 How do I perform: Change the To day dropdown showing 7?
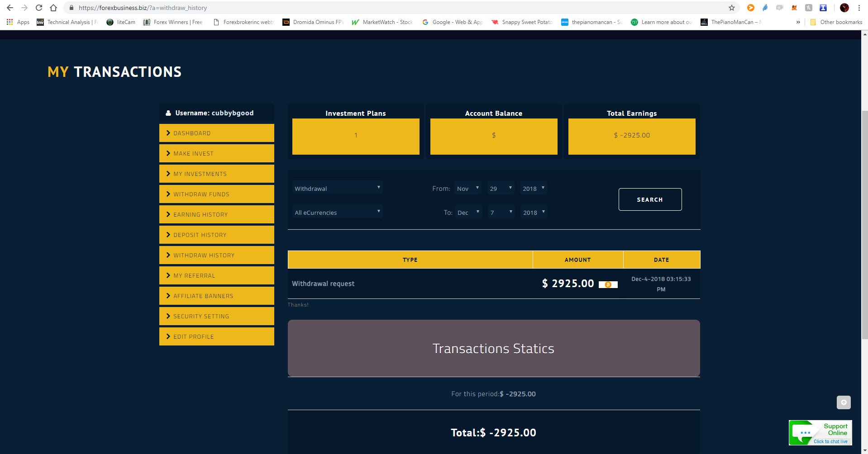point(501,212)
